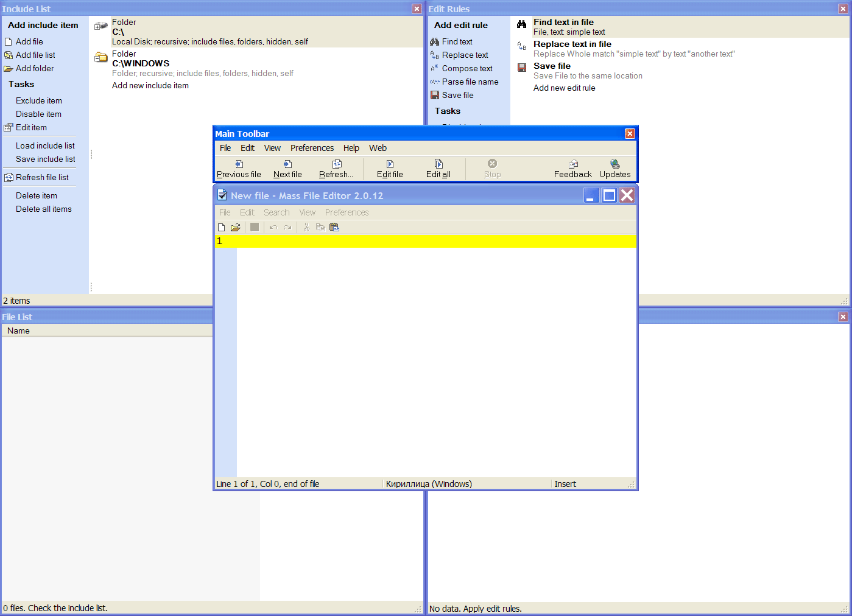Screen dimensions: 852x616
Task: Click the floppy icon of Save file rule
Action: click(522, 68)
